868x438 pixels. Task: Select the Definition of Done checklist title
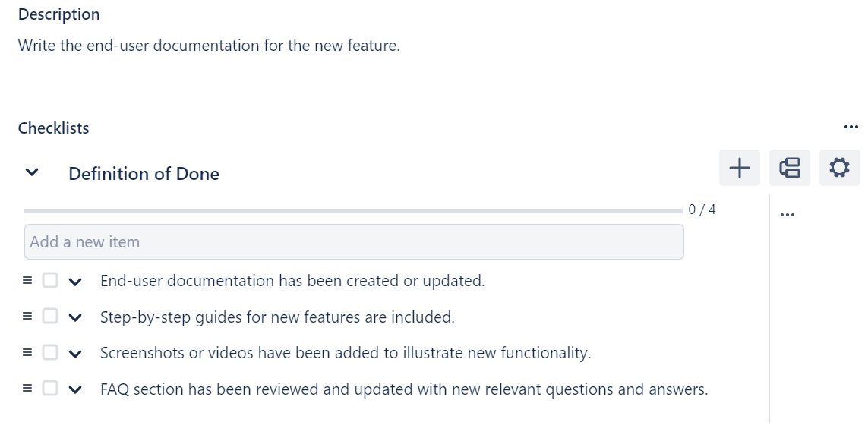pos(144,173)
